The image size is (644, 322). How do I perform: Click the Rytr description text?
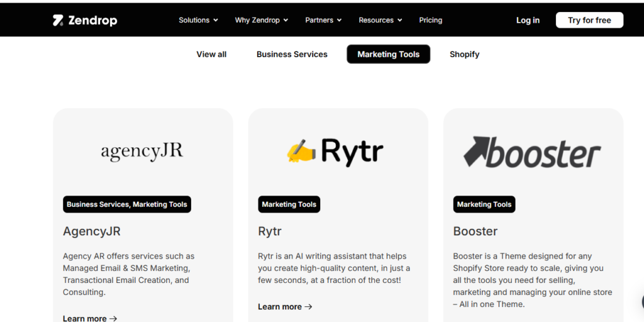(x=334, y=268)
